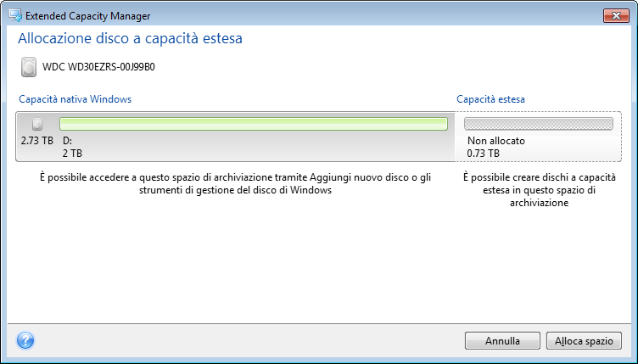Viewport: 638px width, 364px height.
Task: Click the 0.73 TB unallocated size label
Action: [483, 154]
